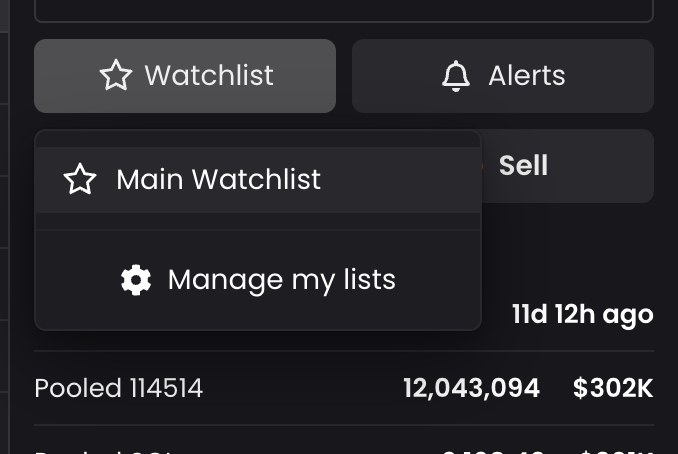Click the gear icon beside Manage my lists

point(136,280)
